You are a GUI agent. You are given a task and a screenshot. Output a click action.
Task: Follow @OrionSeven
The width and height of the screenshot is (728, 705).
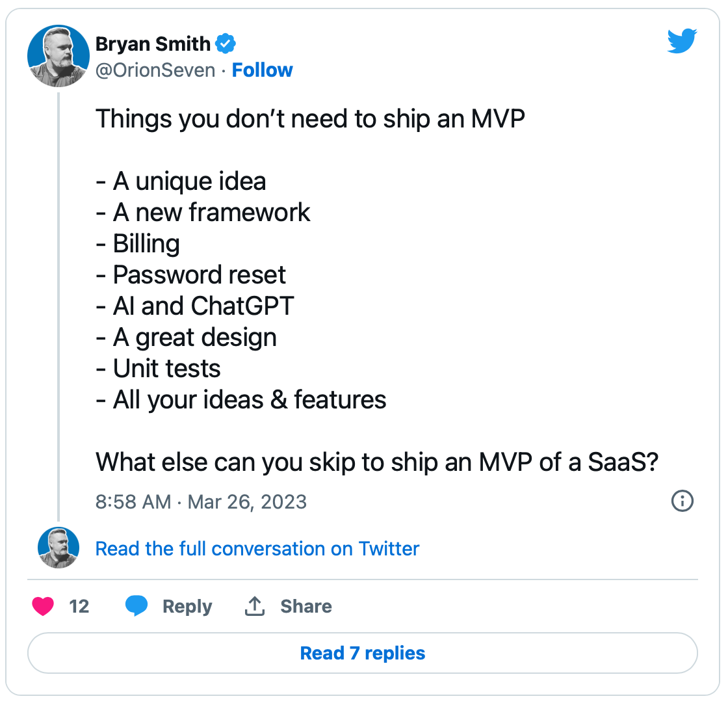[x=263, y=70]
